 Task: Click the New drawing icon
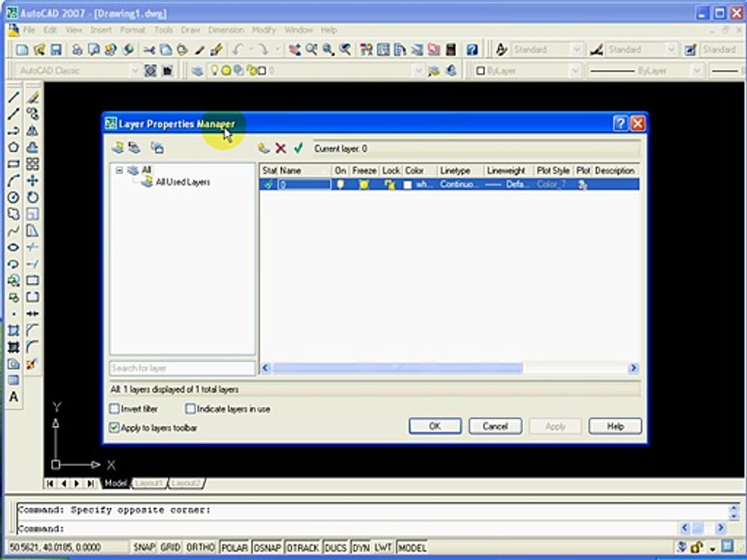pos(22,50)
